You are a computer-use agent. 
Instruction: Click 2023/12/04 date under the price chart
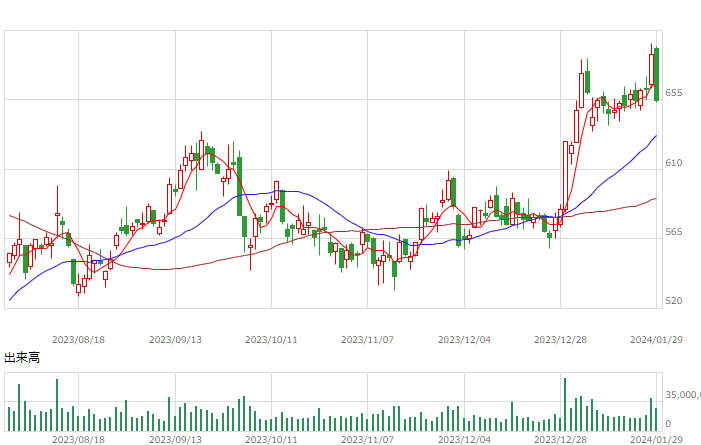click(x=465, y=340)
